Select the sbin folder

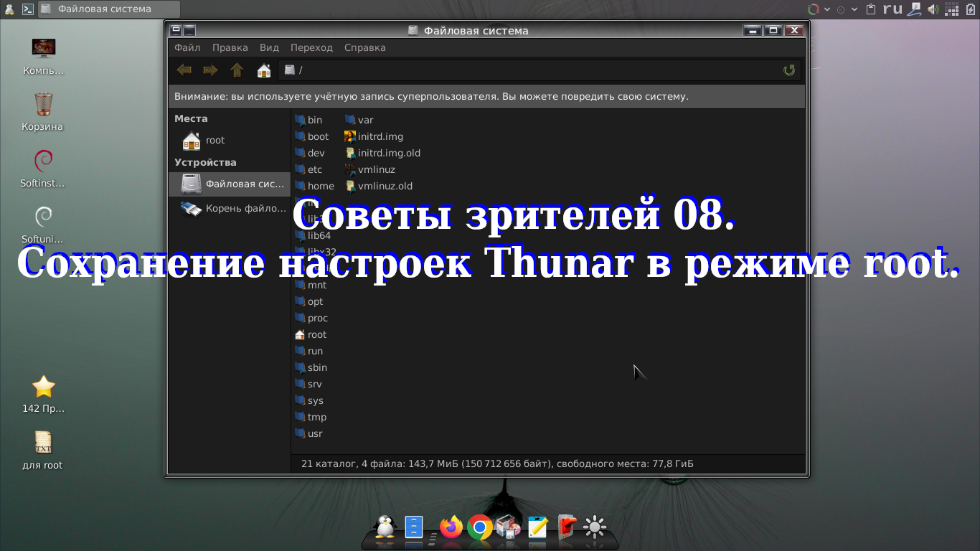[311, 367]
